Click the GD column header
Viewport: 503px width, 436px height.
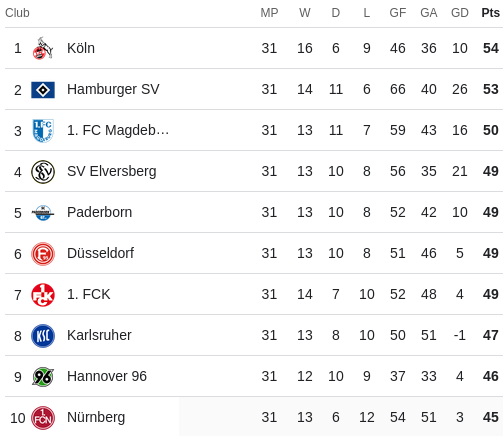click(x=460, y=13)
